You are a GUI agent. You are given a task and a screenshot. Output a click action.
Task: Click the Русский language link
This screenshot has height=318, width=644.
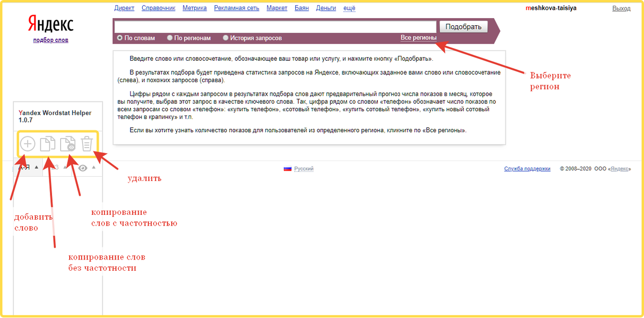(304, 169)
